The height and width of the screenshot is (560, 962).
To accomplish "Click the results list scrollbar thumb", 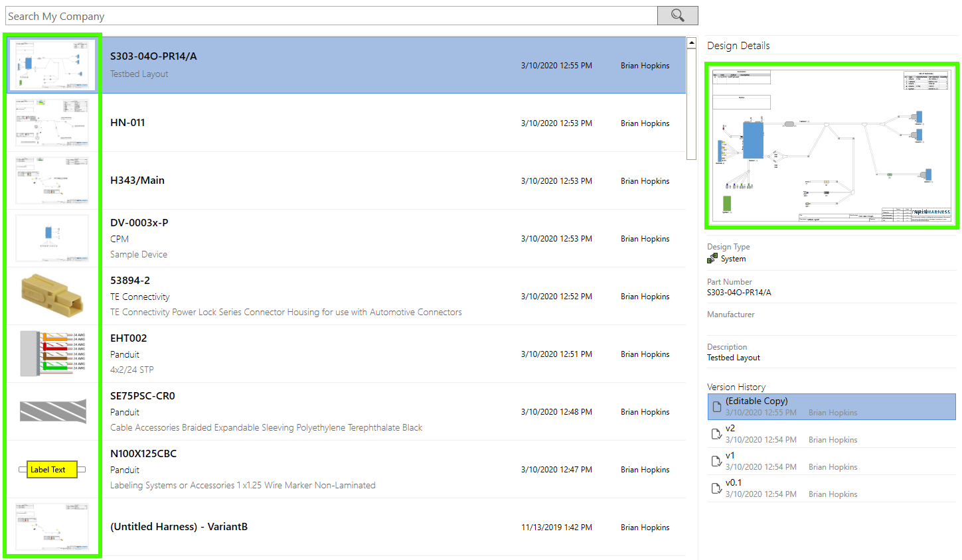I will (x=691, y=104).
